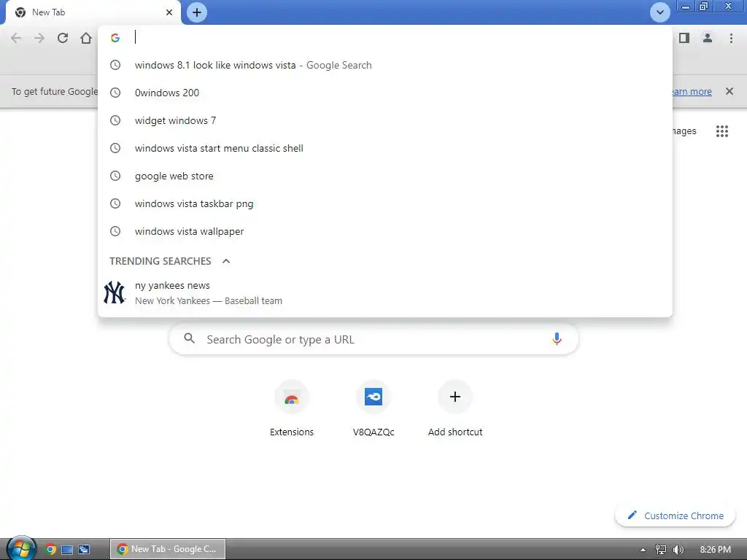Image resolution: width=747 pixels, height=560 pixels.
Task: Open the tab search dropdown arrow
Action: 659,12
